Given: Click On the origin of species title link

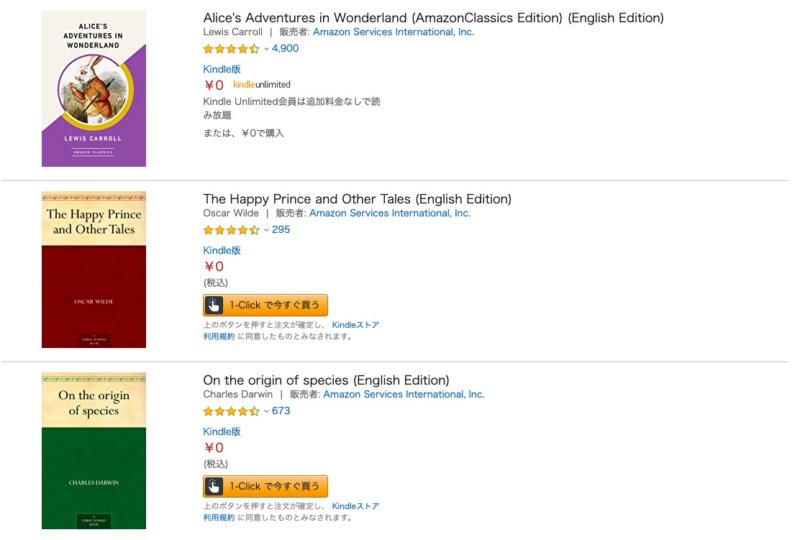Looking at the screenshot, I should (x=326, y=380).
